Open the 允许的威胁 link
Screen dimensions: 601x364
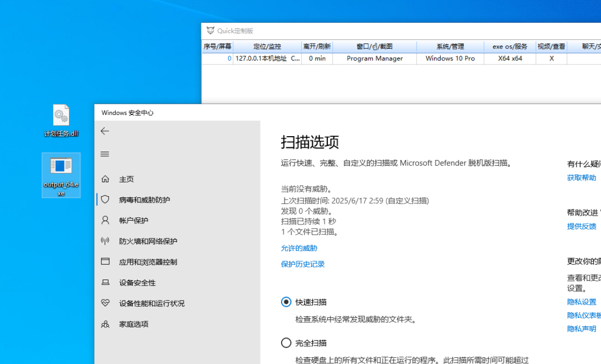pos(299,248)
